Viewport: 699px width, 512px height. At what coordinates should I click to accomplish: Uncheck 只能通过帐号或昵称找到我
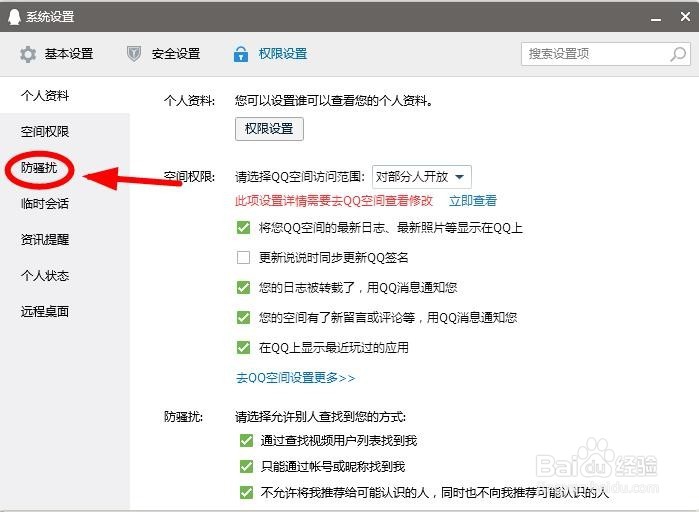click(x=246, y=467)
